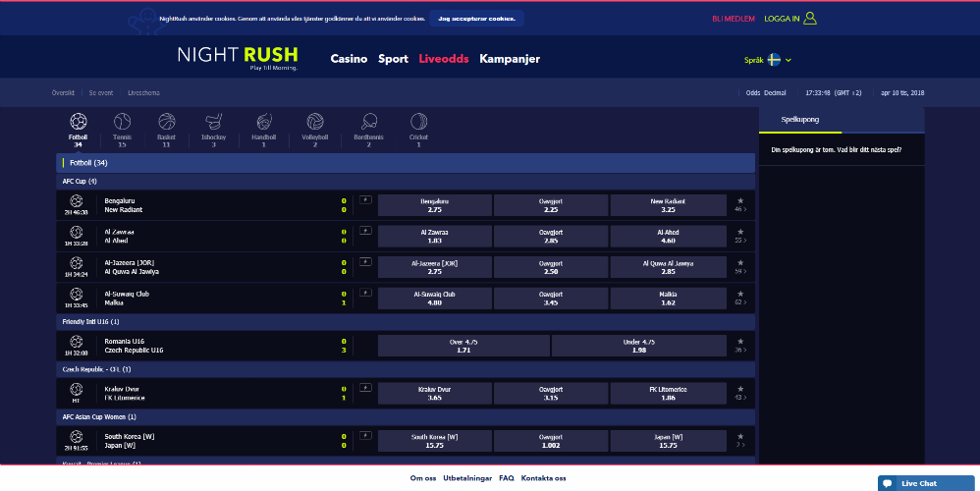The width and height of the screenshot is (980, 491).
Task: Collapse the Fotboll (34) section header
Action: (x=406, y=163)
